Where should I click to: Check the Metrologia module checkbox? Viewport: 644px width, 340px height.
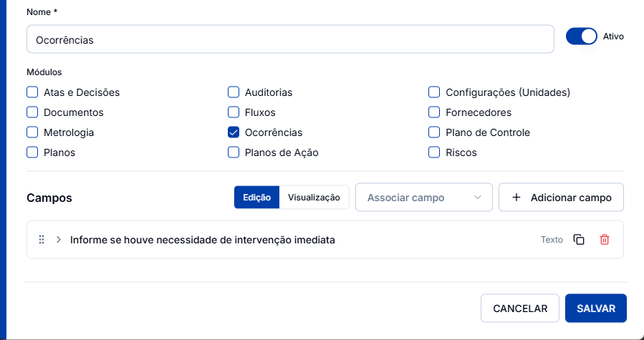pos(32,132)
